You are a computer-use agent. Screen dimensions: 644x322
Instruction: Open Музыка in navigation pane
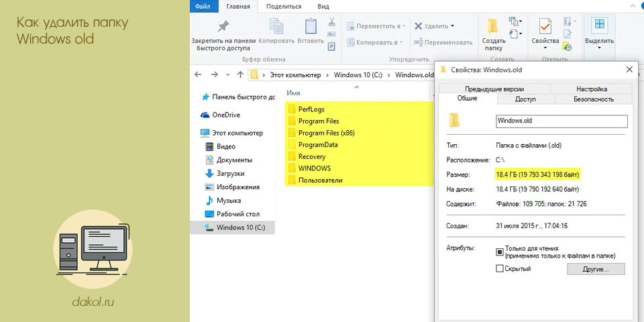click(x=223, y=201)
